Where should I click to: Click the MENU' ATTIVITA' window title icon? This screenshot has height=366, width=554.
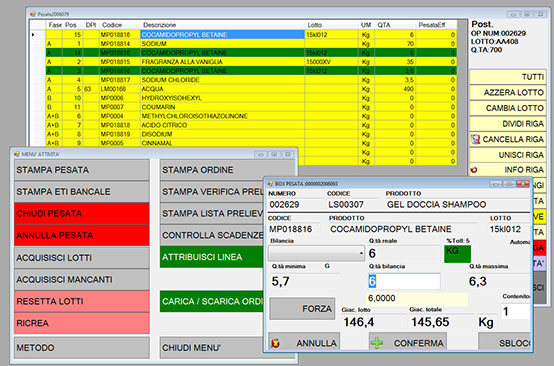(17, 154)
